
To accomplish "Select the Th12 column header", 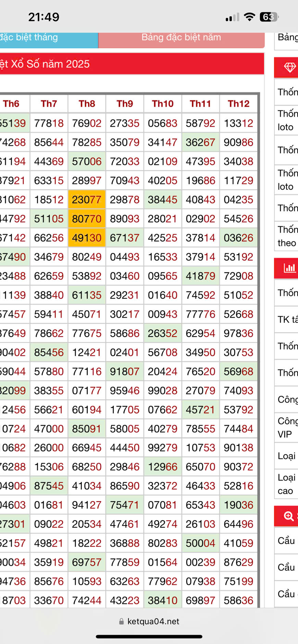I will pos(238,104).
